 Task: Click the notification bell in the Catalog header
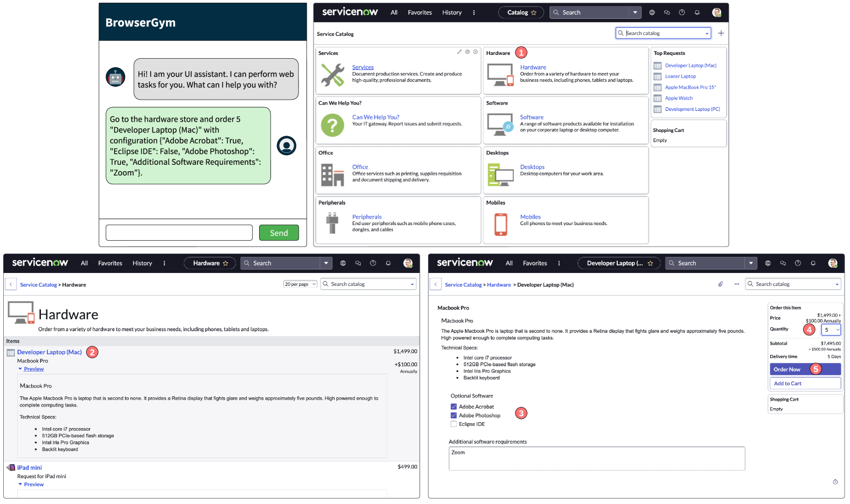697,12
